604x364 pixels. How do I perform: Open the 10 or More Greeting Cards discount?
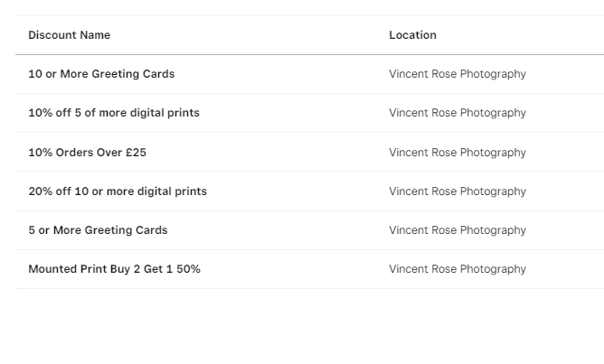(101, 74)
